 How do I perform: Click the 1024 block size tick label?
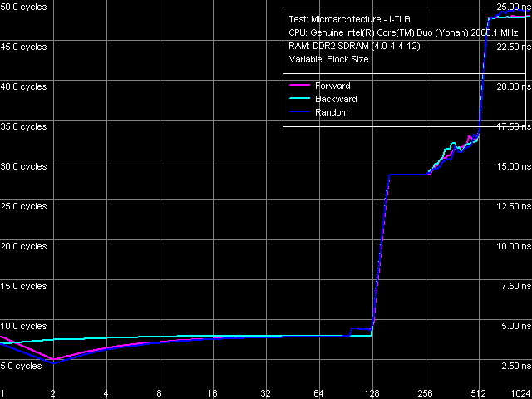(x=520, y=392)
